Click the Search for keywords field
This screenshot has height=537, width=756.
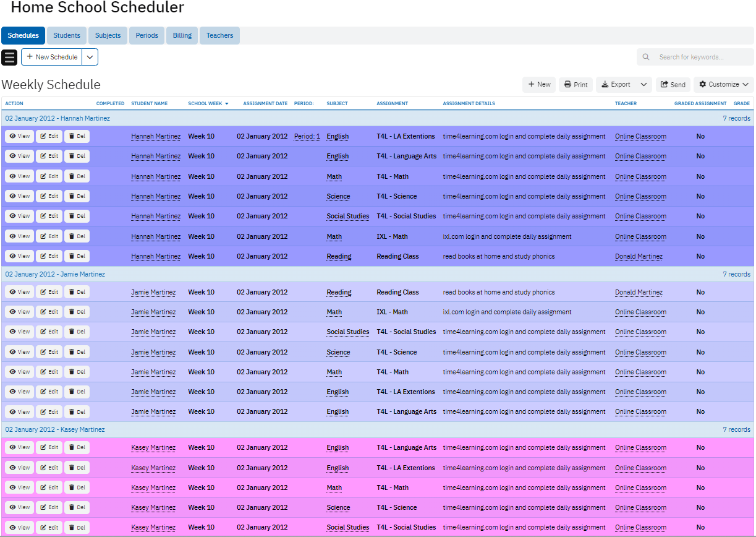[702, 57]
